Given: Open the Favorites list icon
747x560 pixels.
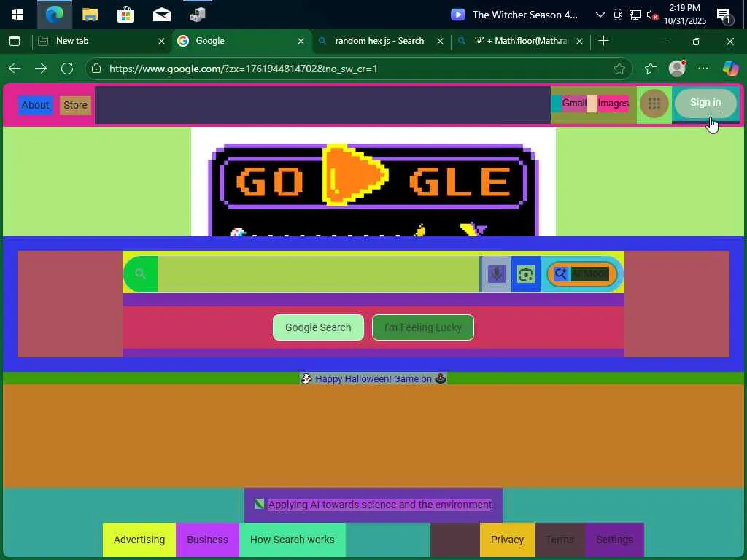Looking at the screenshot, I should point(651,69).
